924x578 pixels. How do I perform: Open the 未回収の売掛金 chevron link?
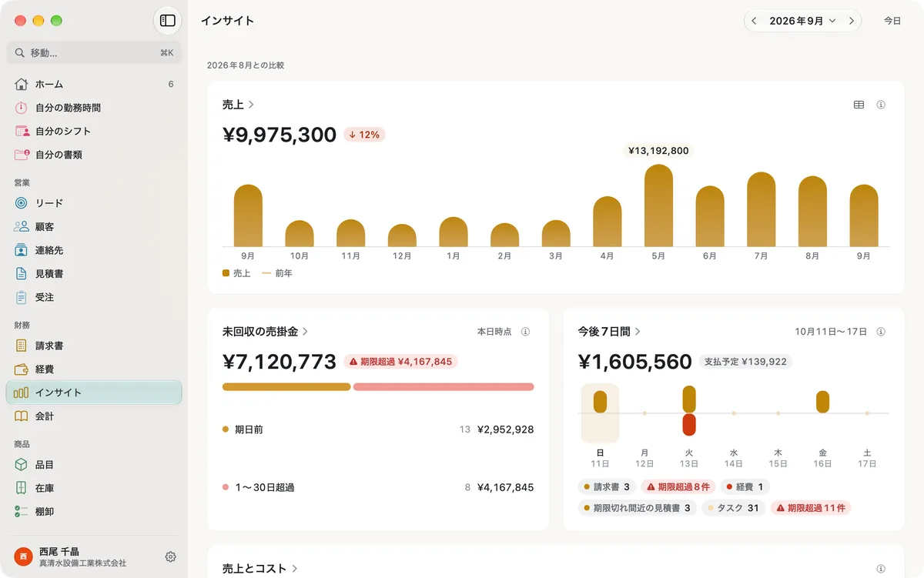[266, 332]
